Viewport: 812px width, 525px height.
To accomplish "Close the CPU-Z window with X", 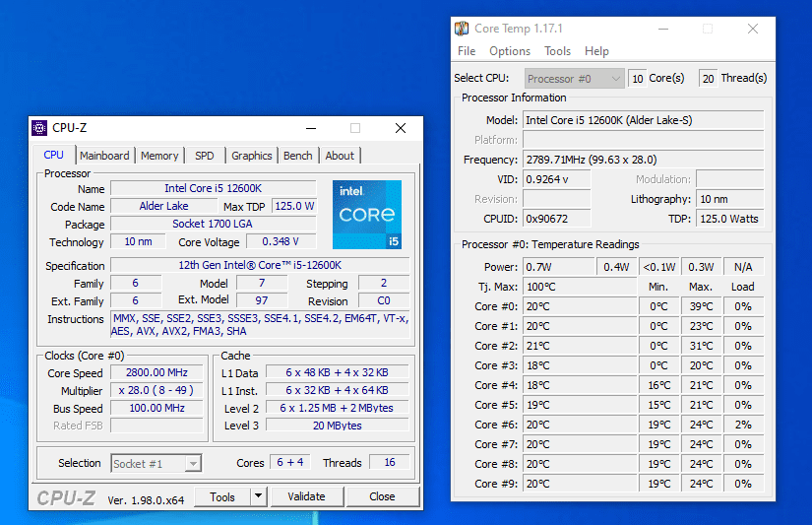I will click(x=401, y=128).
